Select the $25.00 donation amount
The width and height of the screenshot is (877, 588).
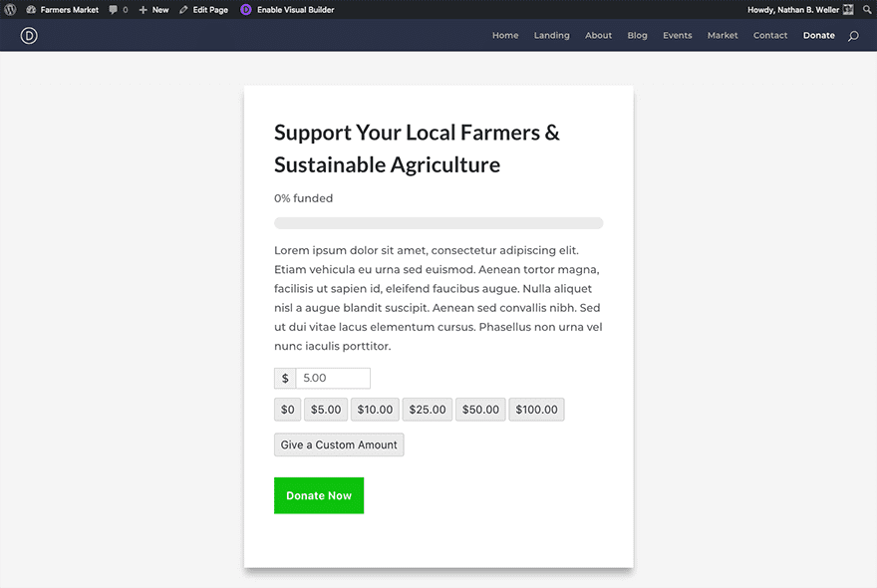coord(428,410)
